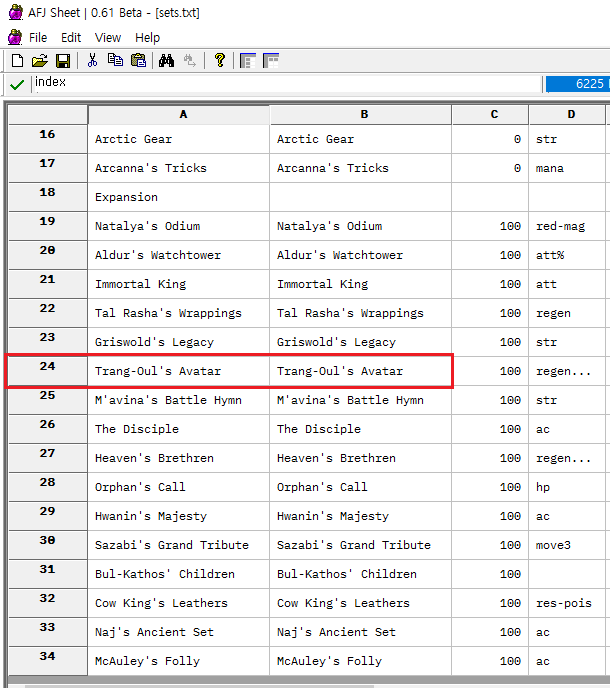Click the document icon beside the File menu
Viewport: 610px width, 688px height.
(15, 37)
